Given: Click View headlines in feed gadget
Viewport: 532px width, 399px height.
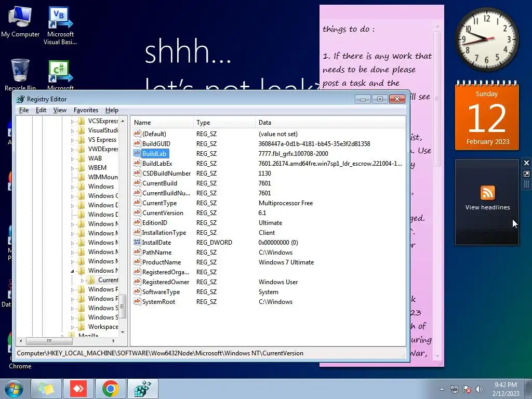Looking at the screenshot, I should tap(487, 207).
